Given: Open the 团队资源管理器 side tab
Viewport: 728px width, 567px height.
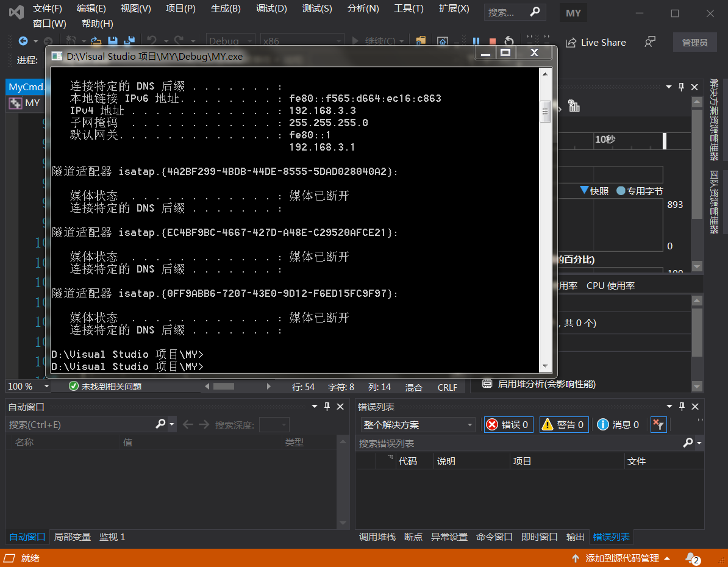Looking at the screenshot, I should (714, 202).
